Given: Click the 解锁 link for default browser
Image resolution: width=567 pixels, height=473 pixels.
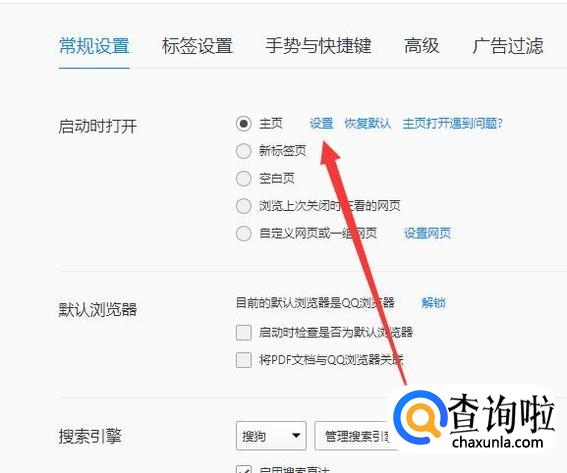Looking at the screenshot, I should tap(433, 302).
